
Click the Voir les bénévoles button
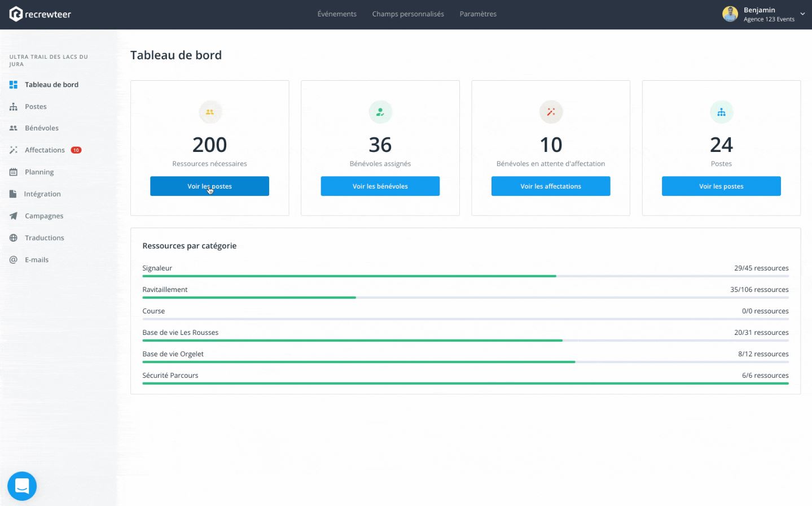pyautogui.click(x=380, y=186)
